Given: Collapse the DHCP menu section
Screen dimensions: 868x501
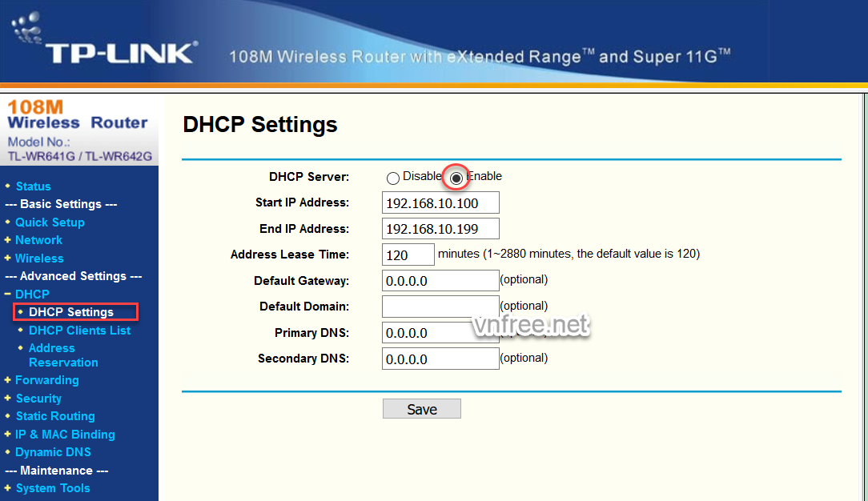Looking at the screenshot, I should [x=32, y=295].
